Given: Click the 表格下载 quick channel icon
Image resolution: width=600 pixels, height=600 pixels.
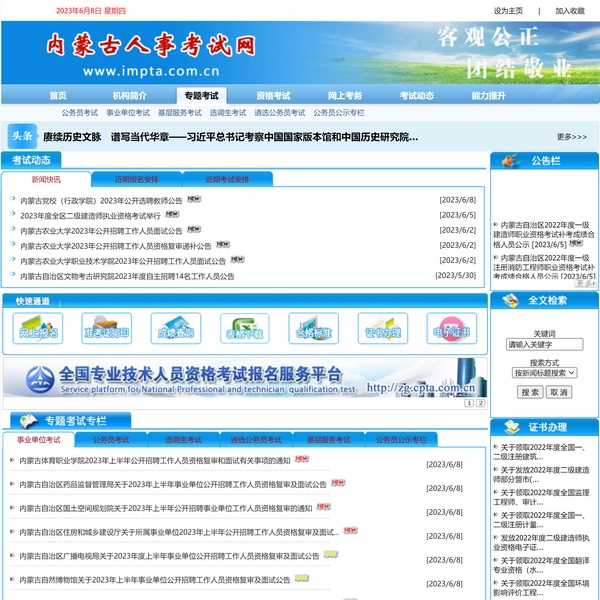Looking at the screenshot, I should (x=244, y=327).
